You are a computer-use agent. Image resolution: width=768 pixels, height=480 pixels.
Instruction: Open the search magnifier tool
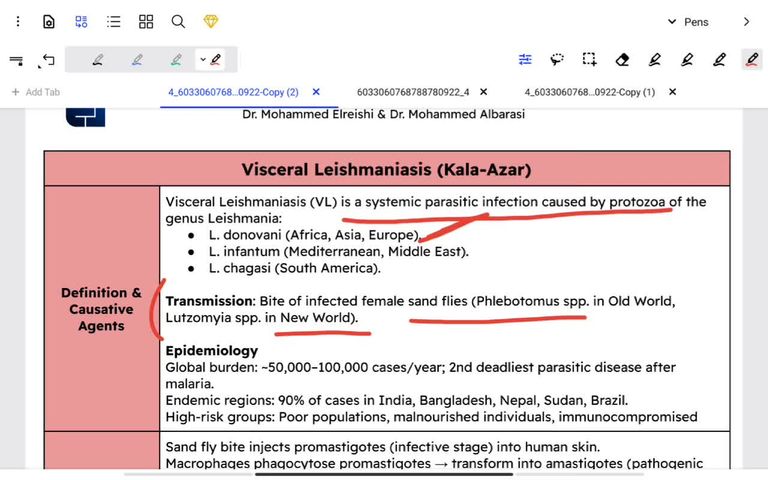(x=178, y=21)
